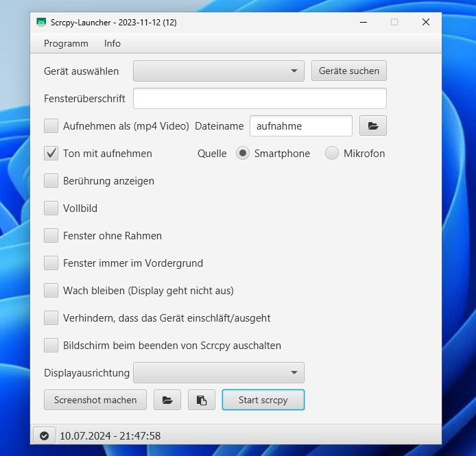This screenshot has width=476, height=456.
Task: Open the Displayausrichtung dropdown
Action: tap(219, 372)
